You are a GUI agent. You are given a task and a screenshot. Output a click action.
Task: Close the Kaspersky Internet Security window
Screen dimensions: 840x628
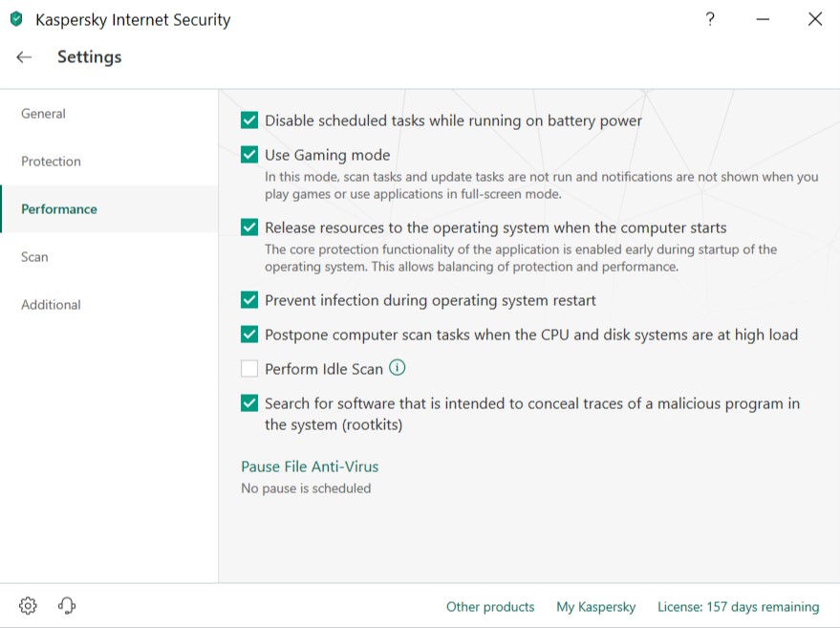click(815, 19)
